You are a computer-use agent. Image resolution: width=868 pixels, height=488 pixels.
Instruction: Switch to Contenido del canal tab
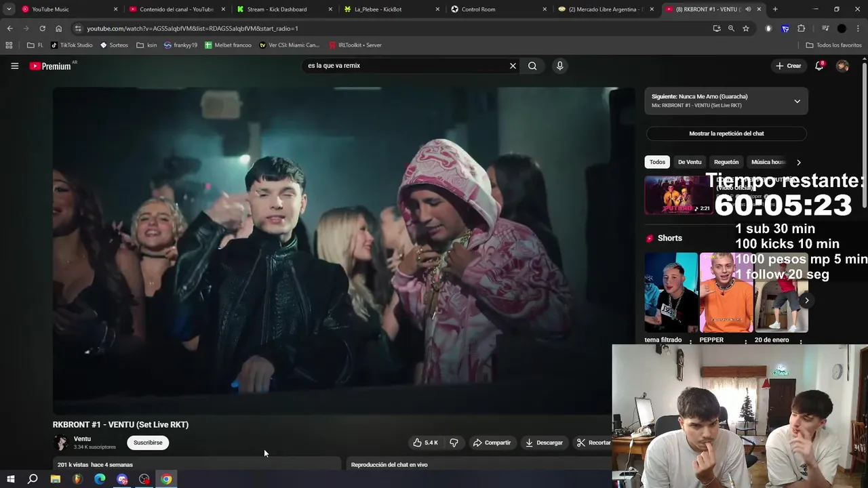pos(177,9)
